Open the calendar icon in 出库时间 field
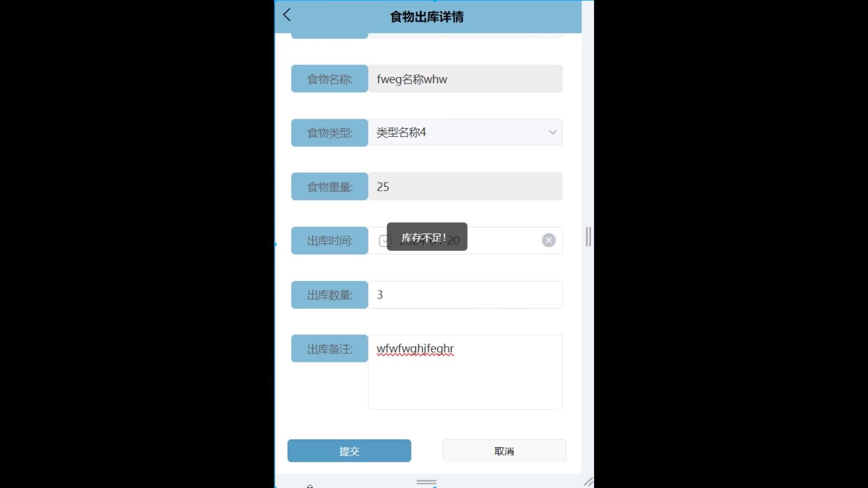 tap(384, 240)
